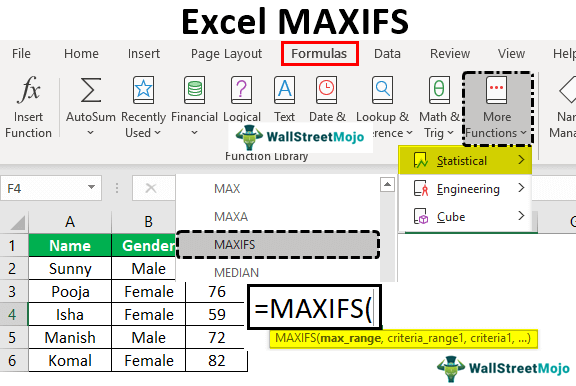Viewport: 576px width, 386px height.
Task: Click the cell containing Isha
Action: coord(70,315)
